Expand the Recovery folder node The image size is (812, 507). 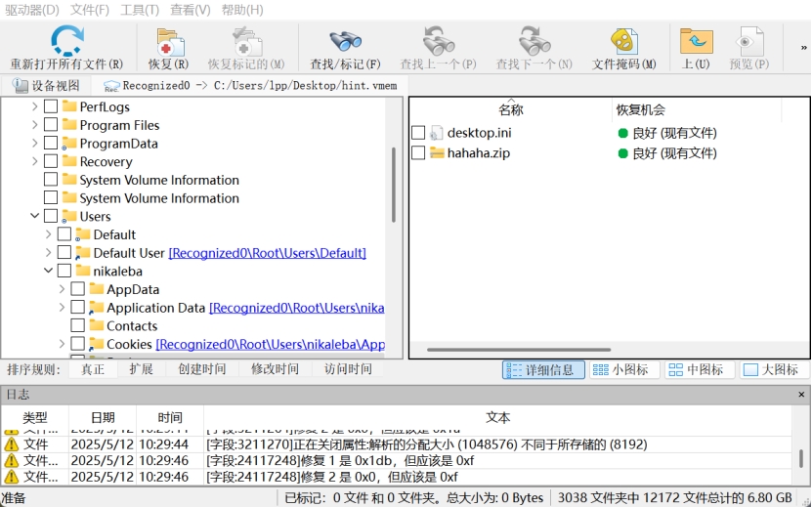click(x=35, y=161)
